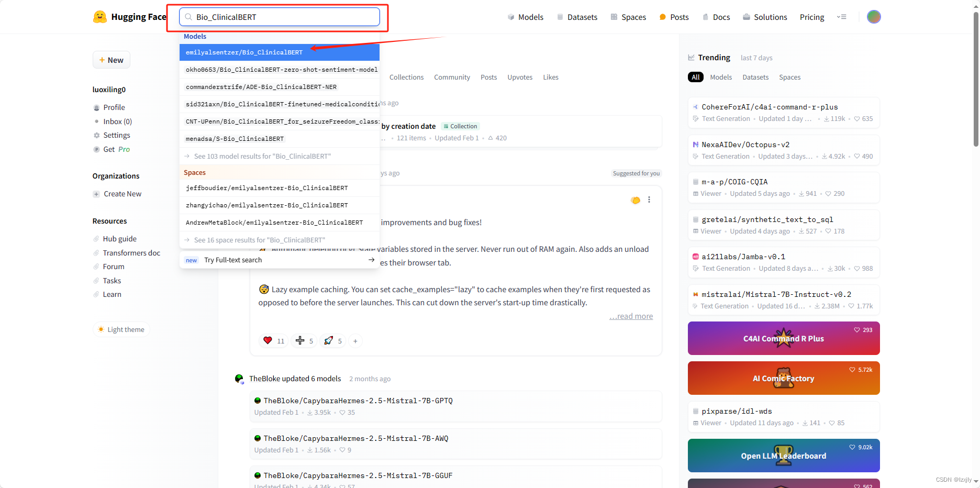Click the Trending flame icon
The height and width of the screenshot is (488, 980).
pyautogui.click(x=692, y=57)
